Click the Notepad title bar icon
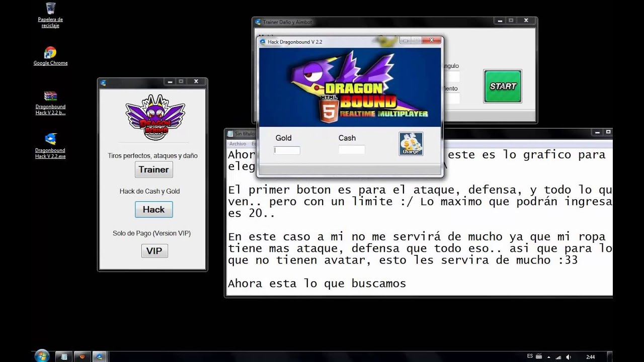This screenshot has height=362, width=644. pos(230,133)
